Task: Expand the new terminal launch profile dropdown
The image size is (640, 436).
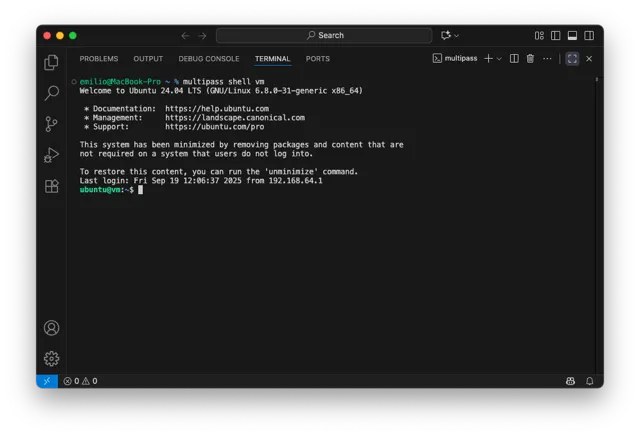Action: point(499,59)
